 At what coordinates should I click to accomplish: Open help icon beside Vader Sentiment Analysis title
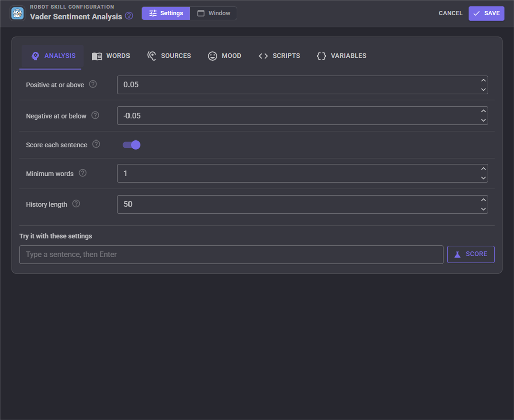129,16
